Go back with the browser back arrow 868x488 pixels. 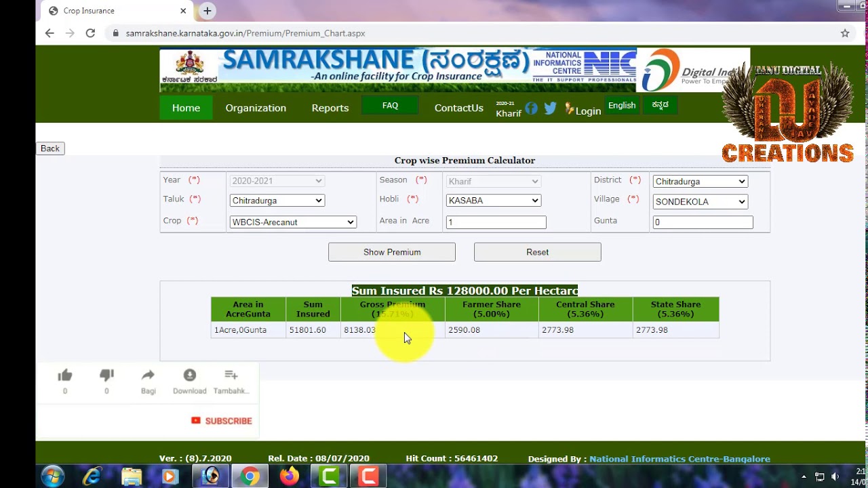click(x=50, y=33)
